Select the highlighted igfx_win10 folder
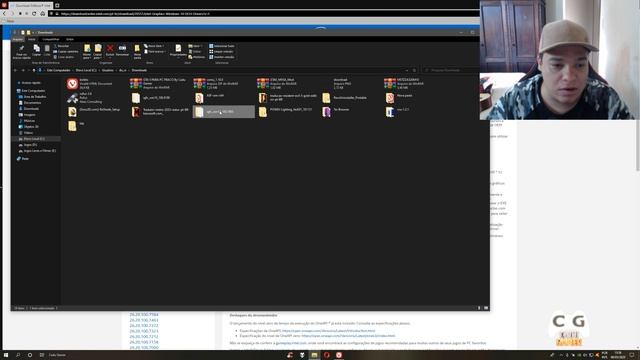The height and width of the screenshot is (360, 640). (x=223, y=111)
